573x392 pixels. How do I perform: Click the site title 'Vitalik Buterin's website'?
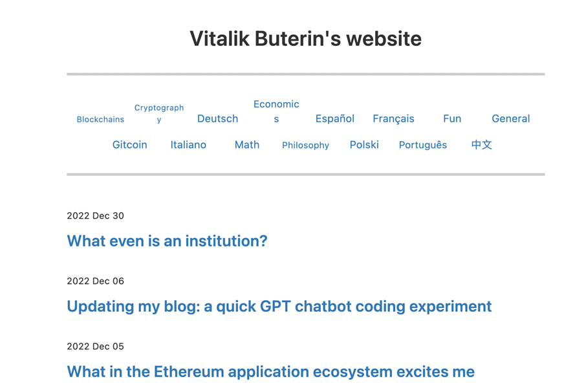tap(305, 39)
